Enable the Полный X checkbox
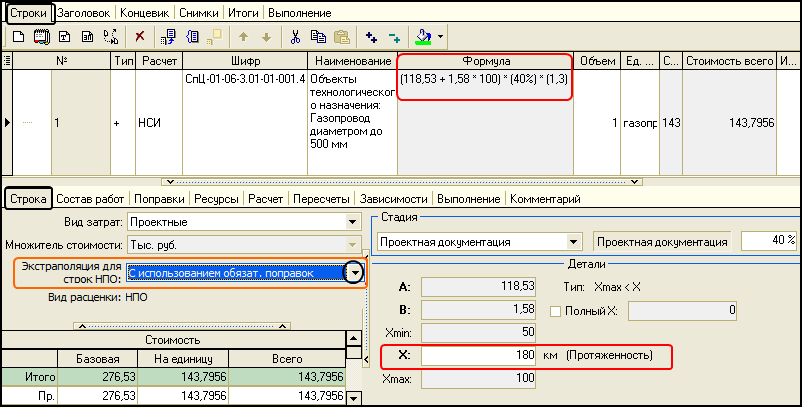 [x=555, y=311]
